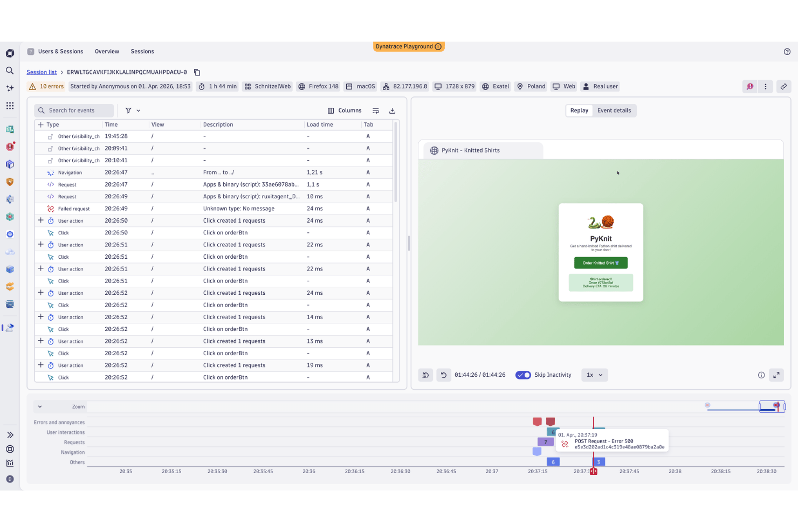
Task: Click the timeline zoom range slider
Action: click(772, 406)
